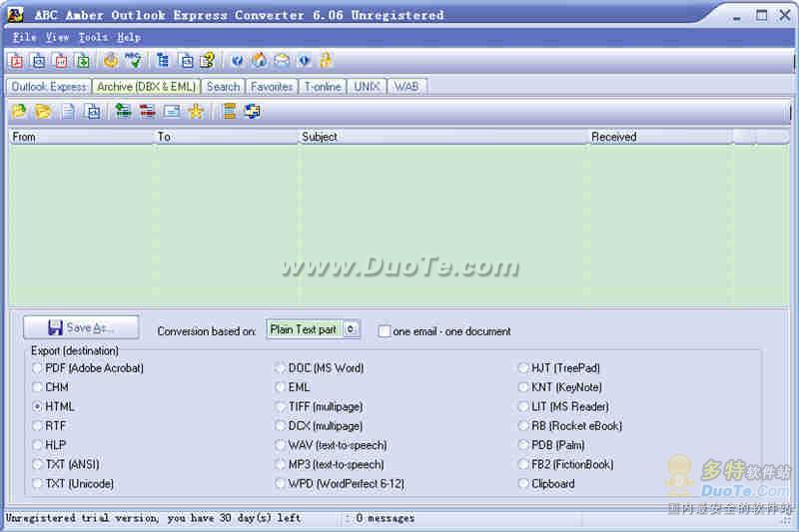This screenshot has width=799, height=532.
Task: Enable one email - one document checkbox
Action: [385, 331]
